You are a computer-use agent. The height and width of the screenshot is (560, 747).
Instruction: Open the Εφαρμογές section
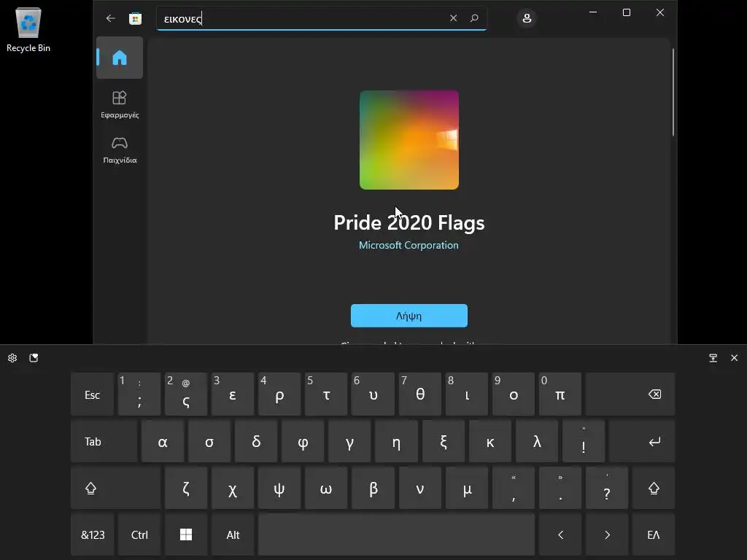[120, 104]
